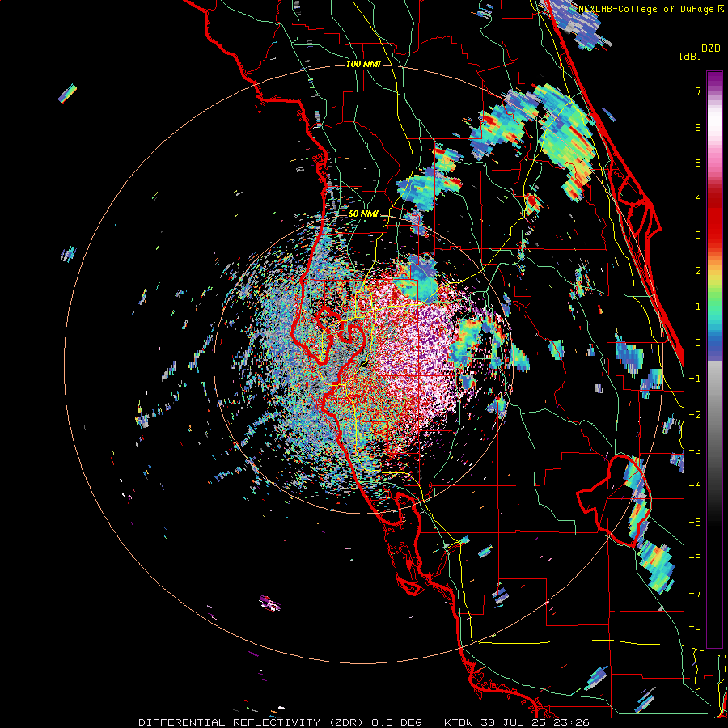Select the "0" tick value on the scale
728x728 pixels.
click(698, 343)
